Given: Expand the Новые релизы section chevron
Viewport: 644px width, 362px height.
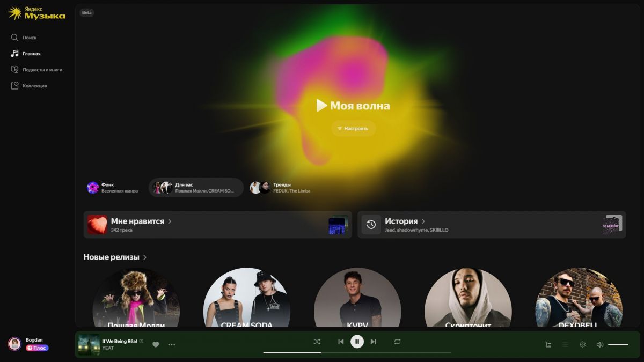Looking at the screenshot, I should point(145,257).
